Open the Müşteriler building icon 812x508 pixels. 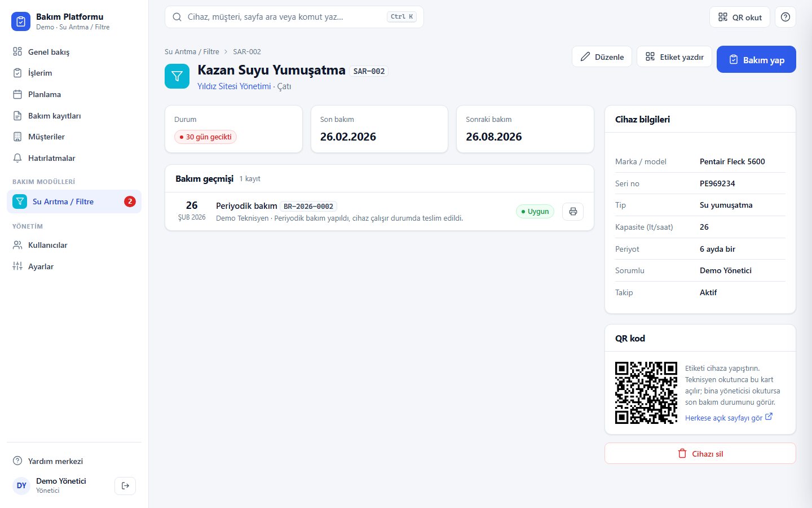tap(17, 137)
